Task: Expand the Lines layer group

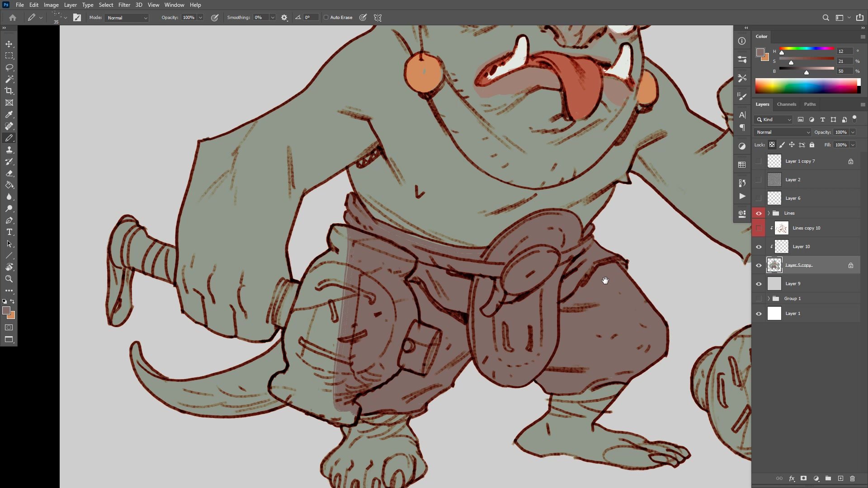Action: click(x=769, y=213)
